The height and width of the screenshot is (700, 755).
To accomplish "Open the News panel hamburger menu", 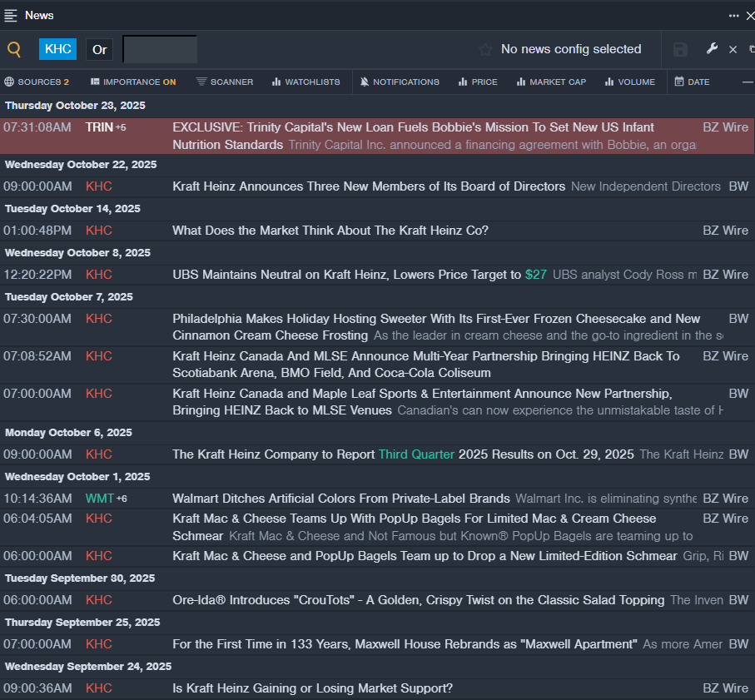I will [11, 15].
